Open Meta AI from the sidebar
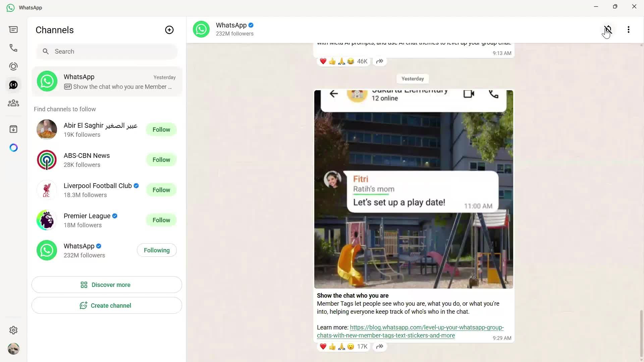The height and width of the screenshot is (362, 644). 13,147
